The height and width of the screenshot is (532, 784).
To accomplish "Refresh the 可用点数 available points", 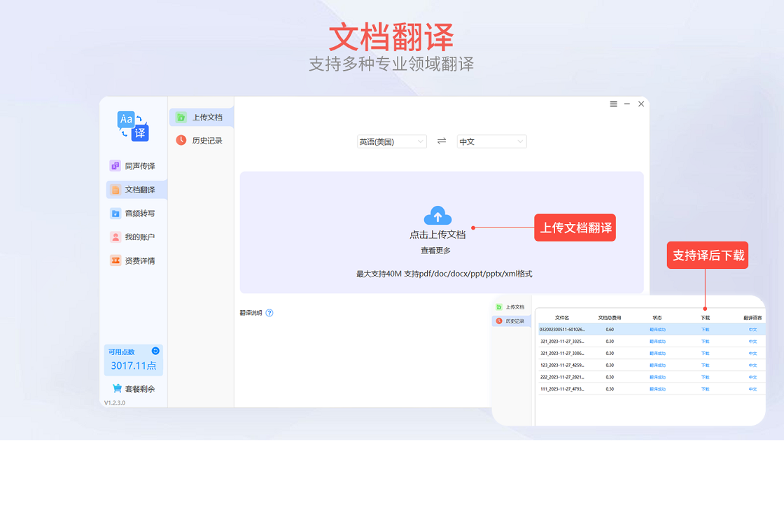I will pyautogui.click(x=155, y=351).
